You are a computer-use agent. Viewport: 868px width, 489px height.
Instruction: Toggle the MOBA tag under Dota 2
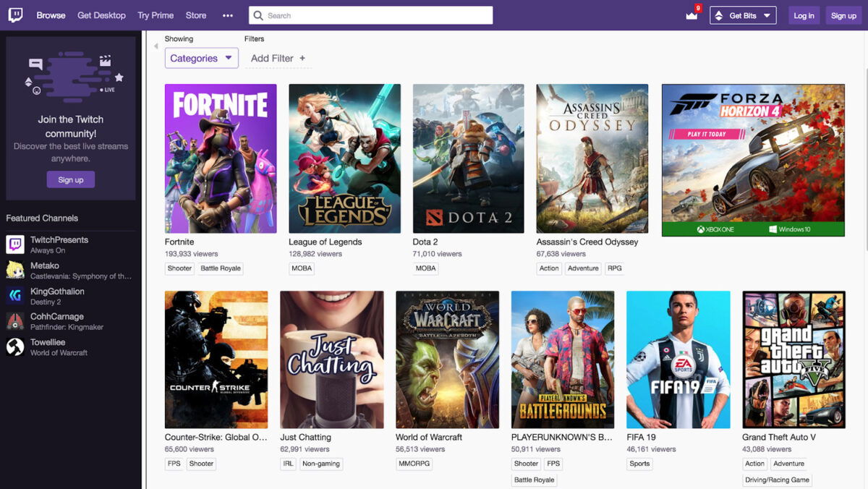(x=425, y=268)
